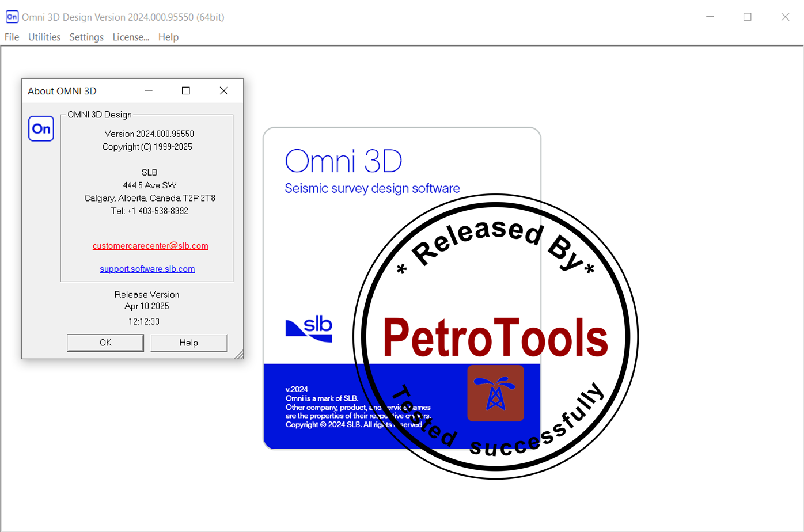Click the About OMNI 3D title bar
Image resolution: width=804 pixels, height=532 pixels.
coord(81,91)
